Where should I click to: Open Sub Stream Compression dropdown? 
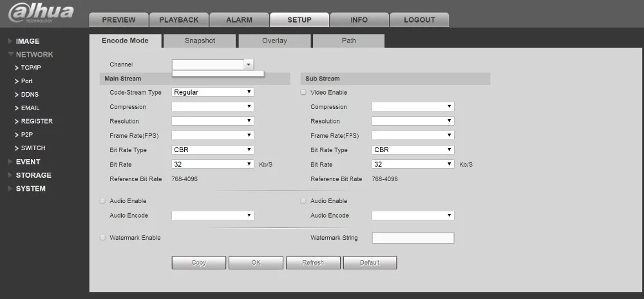pos(413,106)
